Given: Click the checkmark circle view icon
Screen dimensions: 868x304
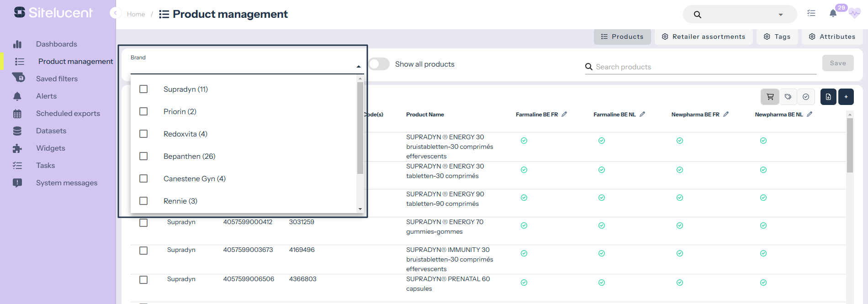Looking at the screenshot, I should 806,97.
